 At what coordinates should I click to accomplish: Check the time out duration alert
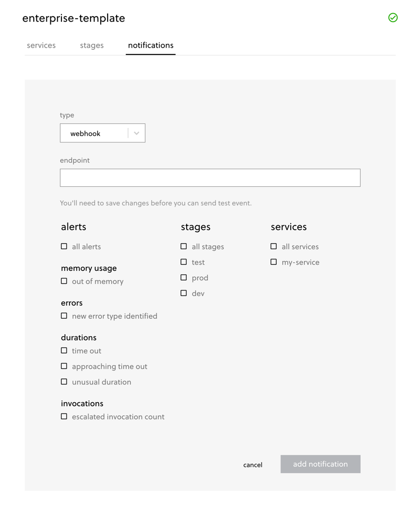64,350
